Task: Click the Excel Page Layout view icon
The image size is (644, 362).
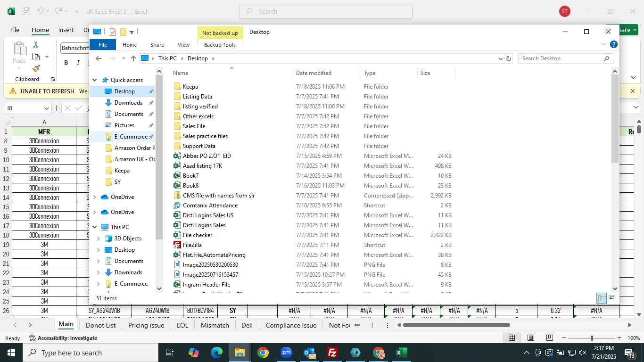Action: (530, 337)
